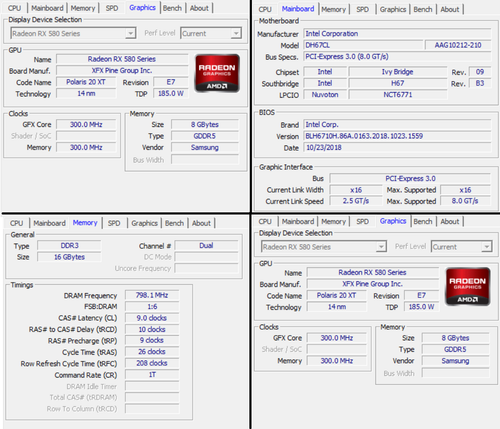Viewport: 500px width, 429px height.
Task: Open the Bench tab in the upper-left Graphics panel
Action: 172,8
